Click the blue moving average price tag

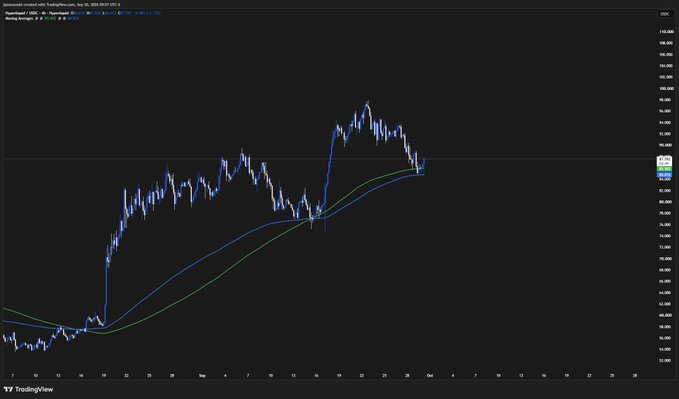664,175
